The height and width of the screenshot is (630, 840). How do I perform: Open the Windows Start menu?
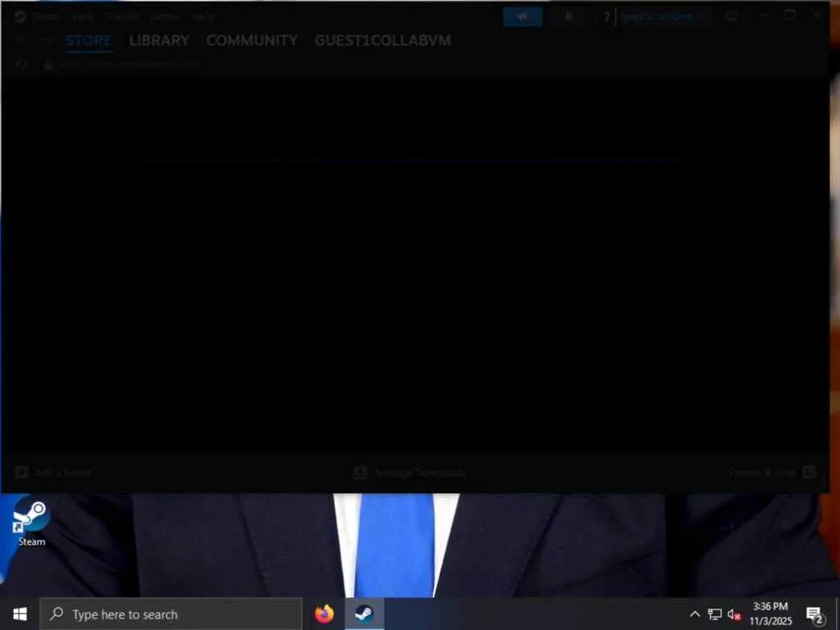[20, 614]
